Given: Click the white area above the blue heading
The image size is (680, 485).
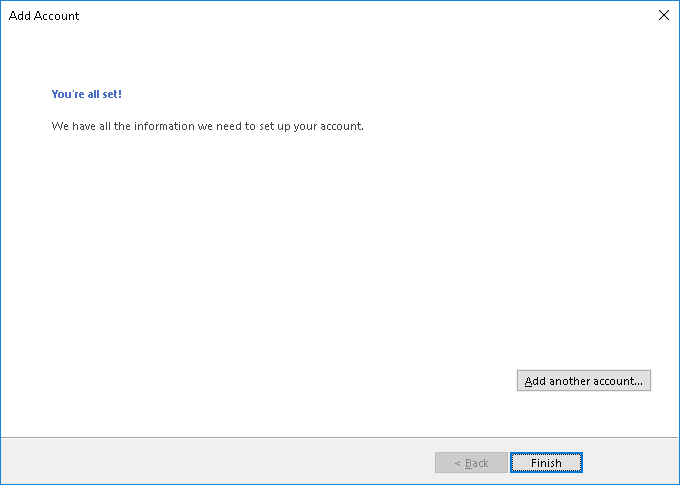Looking at the screenshot, I should pyautogui.click(x=87, y=60).
